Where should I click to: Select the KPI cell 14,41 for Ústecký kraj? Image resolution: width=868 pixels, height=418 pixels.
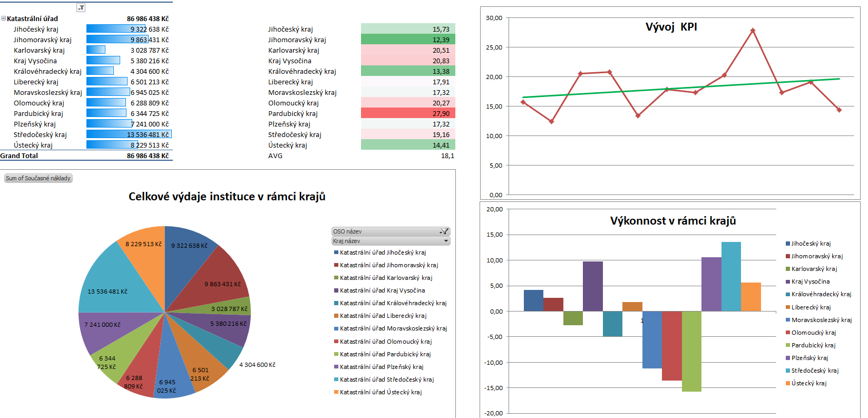point(408,145)
